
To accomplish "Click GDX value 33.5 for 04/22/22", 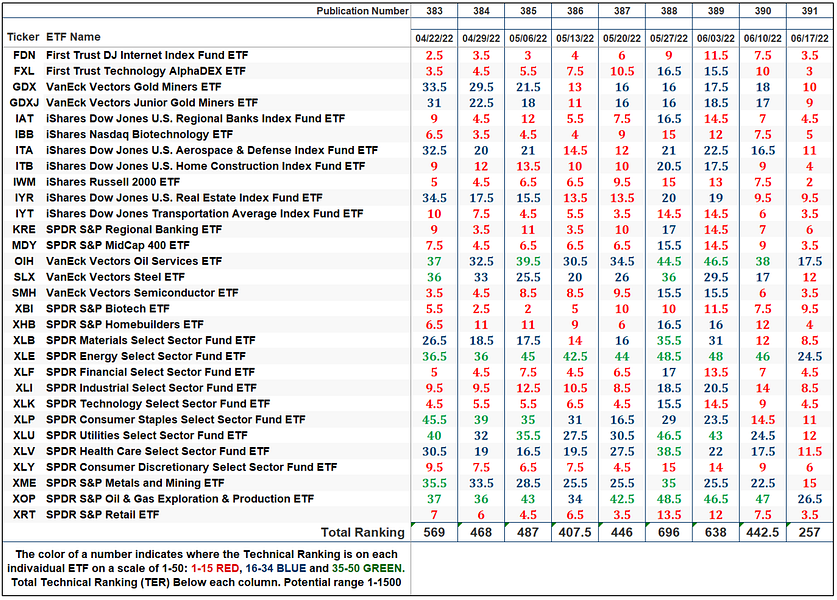I will pyautogui.click(x=434, y=87).
